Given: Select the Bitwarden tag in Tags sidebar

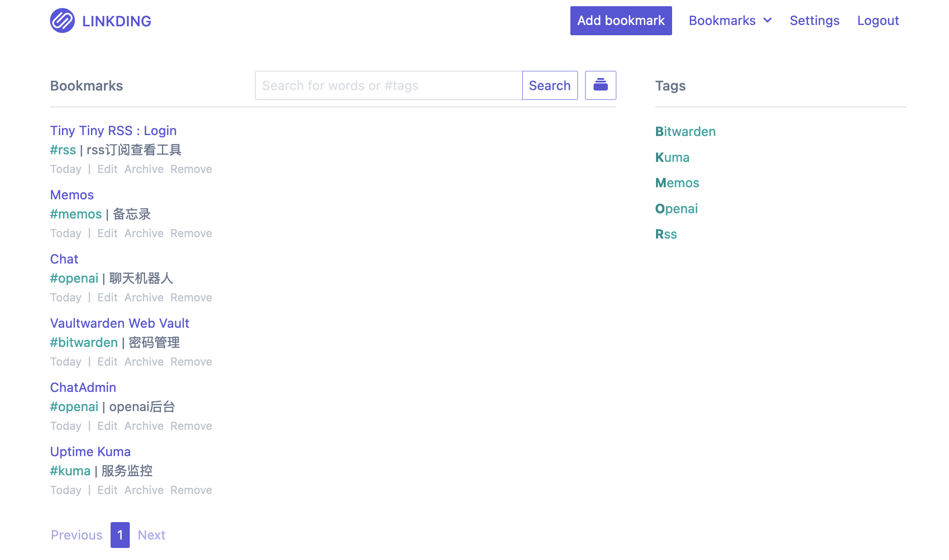Looking at the screenshot, I should pyautogui.click(x=685, y=132).
